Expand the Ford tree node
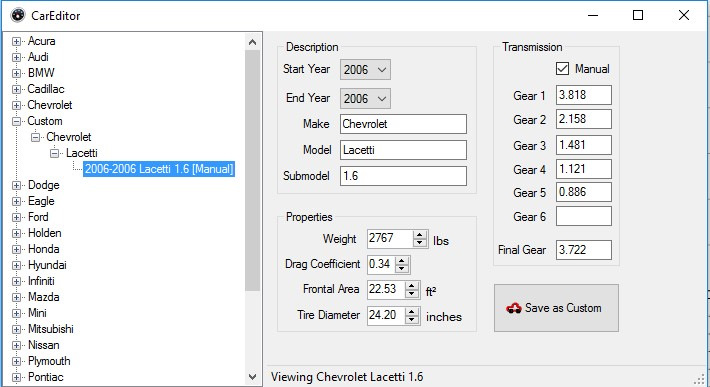Screen dimensions: 710x387 point(16,217)
